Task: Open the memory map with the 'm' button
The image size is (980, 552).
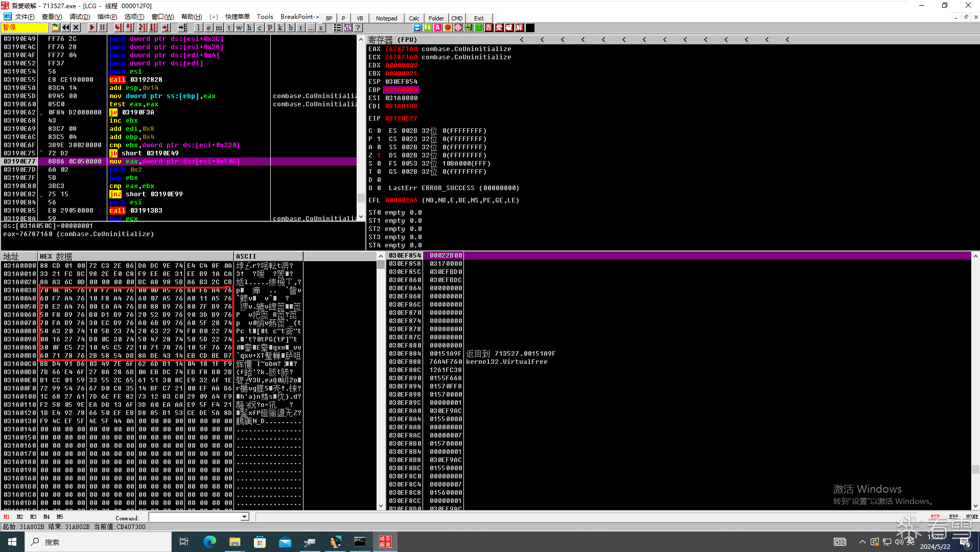Action: pyautogui.click(x=219, y=28)
